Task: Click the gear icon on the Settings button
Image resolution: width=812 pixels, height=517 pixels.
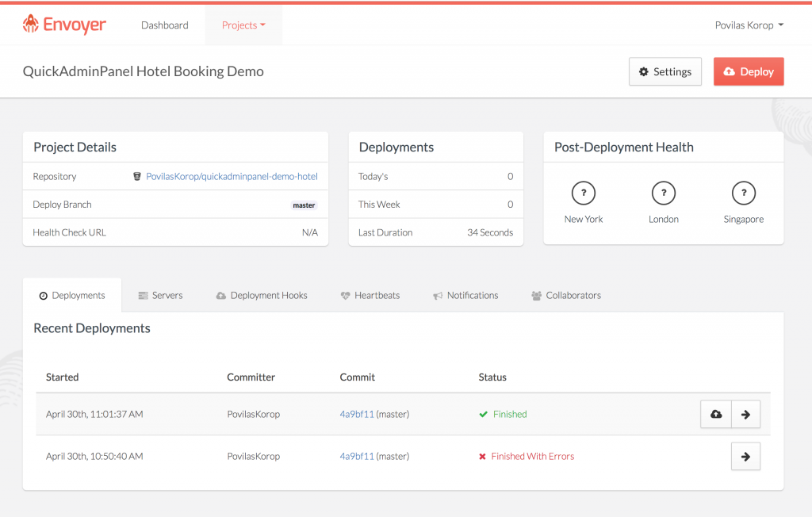Action: (x=642, y=71)
